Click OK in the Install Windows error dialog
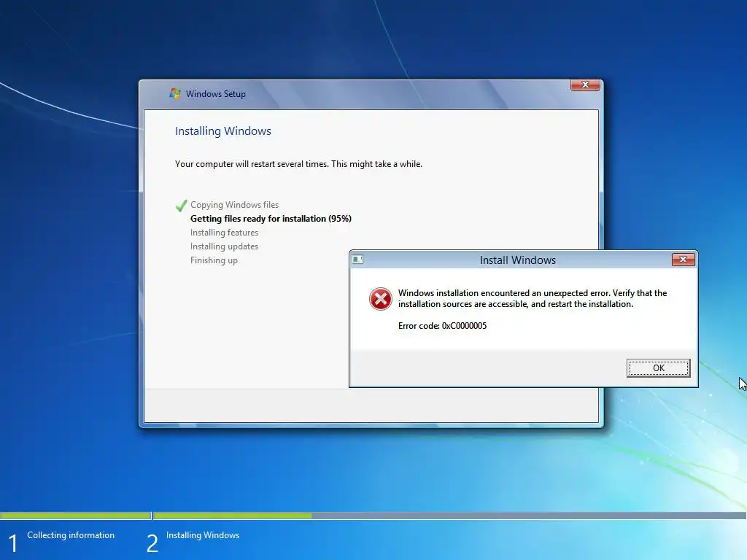The height and width of the screenshot is (560, 747). [x=659, y=368]
